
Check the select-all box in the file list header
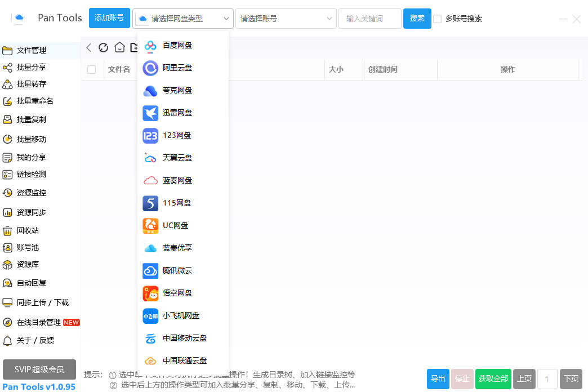click(92, 69)
